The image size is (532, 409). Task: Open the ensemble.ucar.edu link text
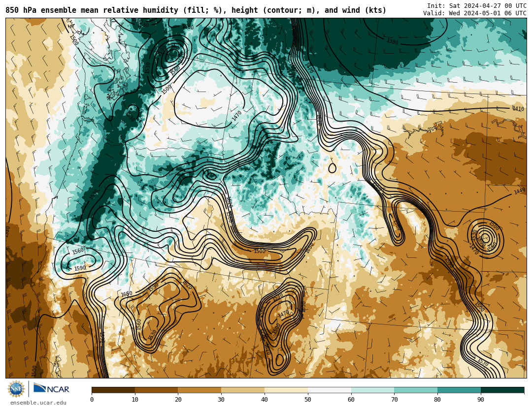tap(38, 403)
